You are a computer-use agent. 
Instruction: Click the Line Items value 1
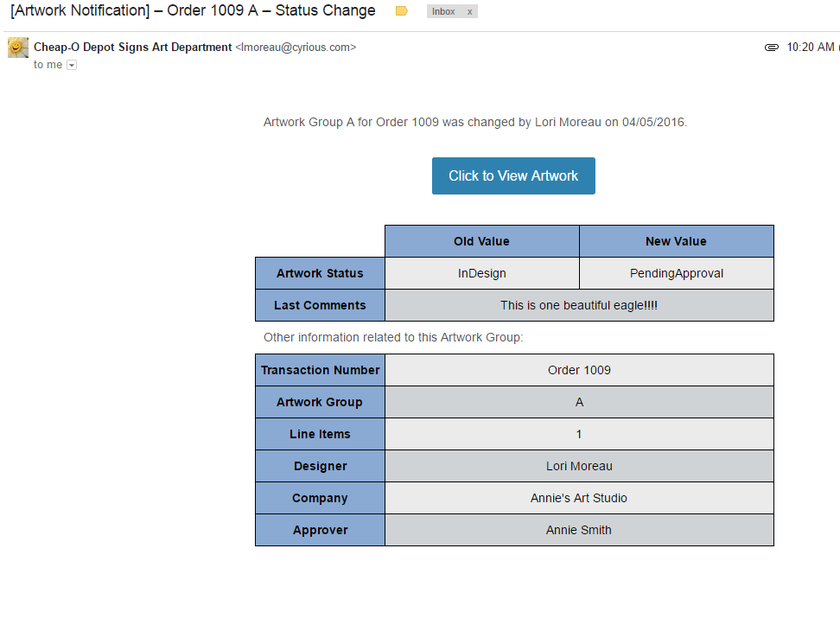pos(579,434)
